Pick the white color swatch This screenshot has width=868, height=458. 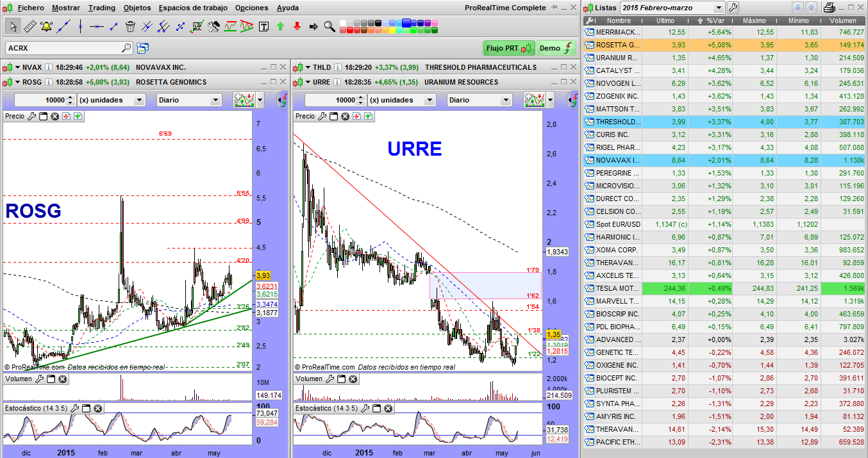pos(342,23)
